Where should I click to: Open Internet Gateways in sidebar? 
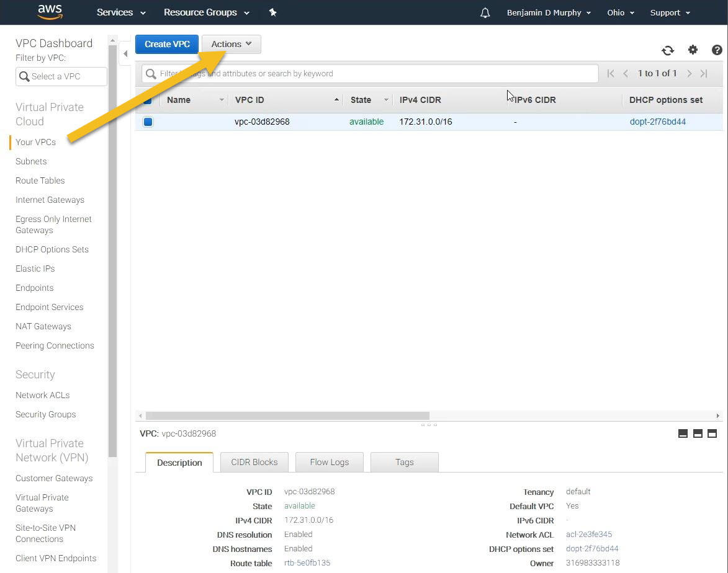50,200
